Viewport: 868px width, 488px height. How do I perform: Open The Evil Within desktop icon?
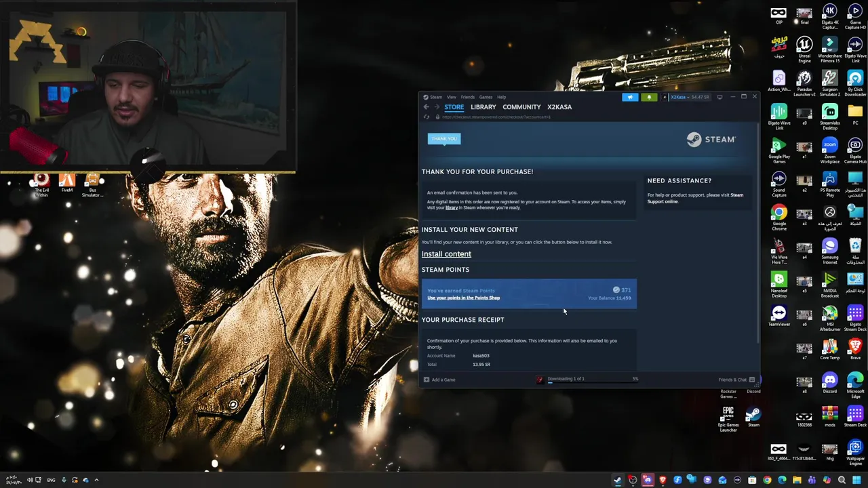[41, 184]
